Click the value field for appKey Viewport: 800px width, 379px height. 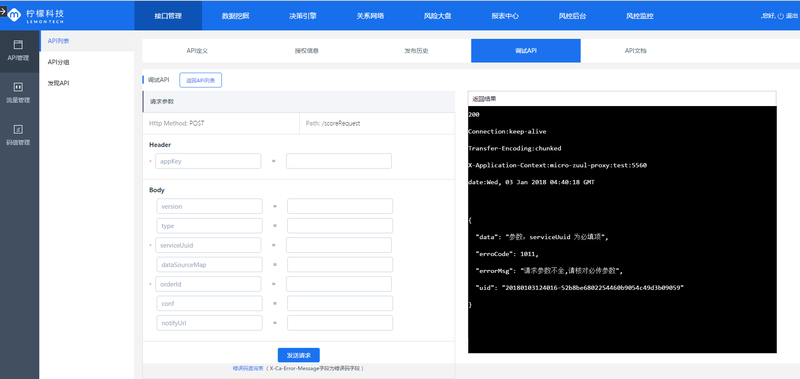[339, 161]
